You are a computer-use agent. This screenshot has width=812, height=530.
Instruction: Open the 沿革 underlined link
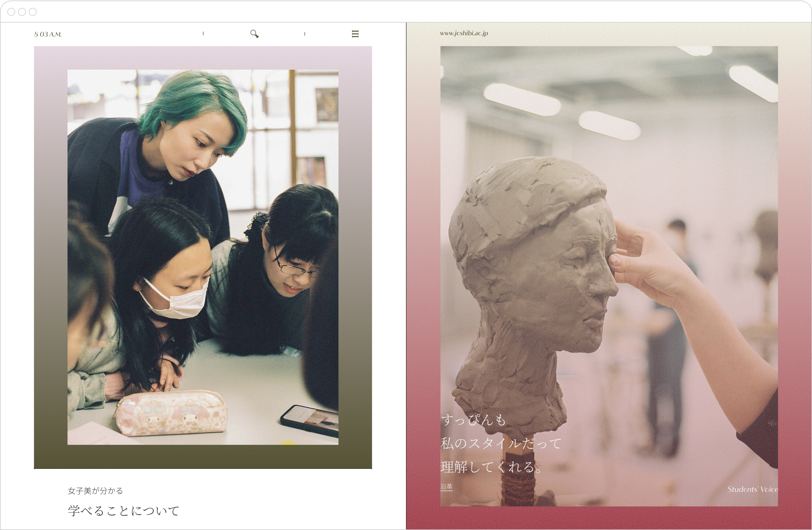tap(446, 487)
